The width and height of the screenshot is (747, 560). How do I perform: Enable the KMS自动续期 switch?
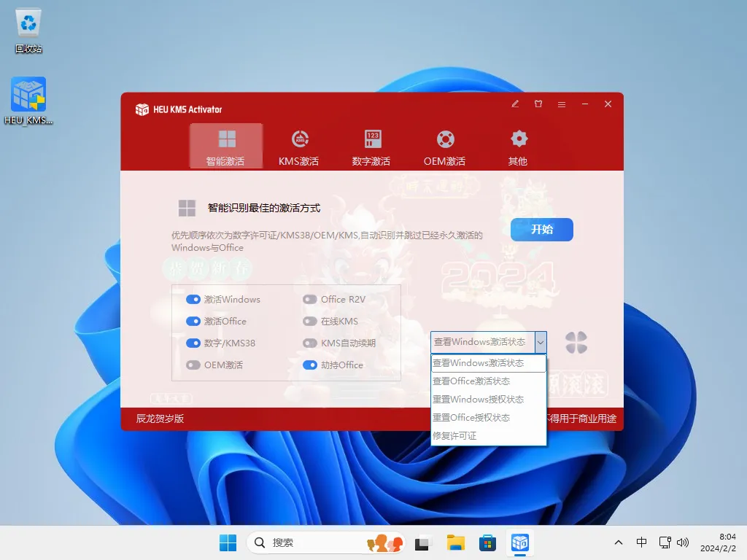tap(309, 343)
